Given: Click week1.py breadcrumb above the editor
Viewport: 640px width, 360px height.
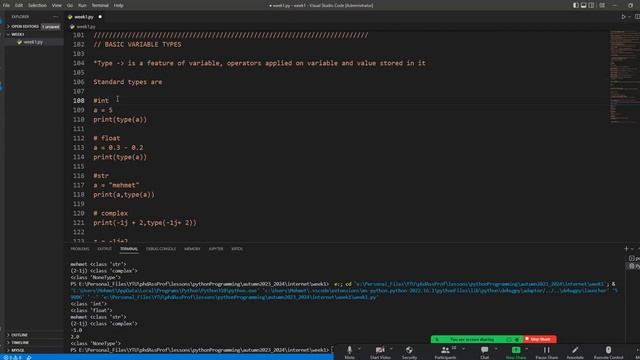Looking at the screenshot, I should coord(86,27).
